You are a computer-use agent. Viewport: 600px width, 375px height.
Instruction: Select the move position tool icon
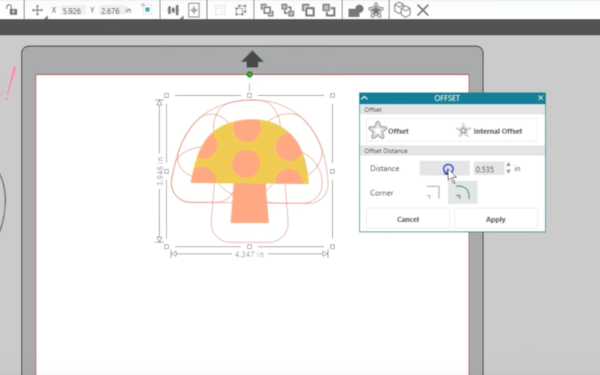37,10
